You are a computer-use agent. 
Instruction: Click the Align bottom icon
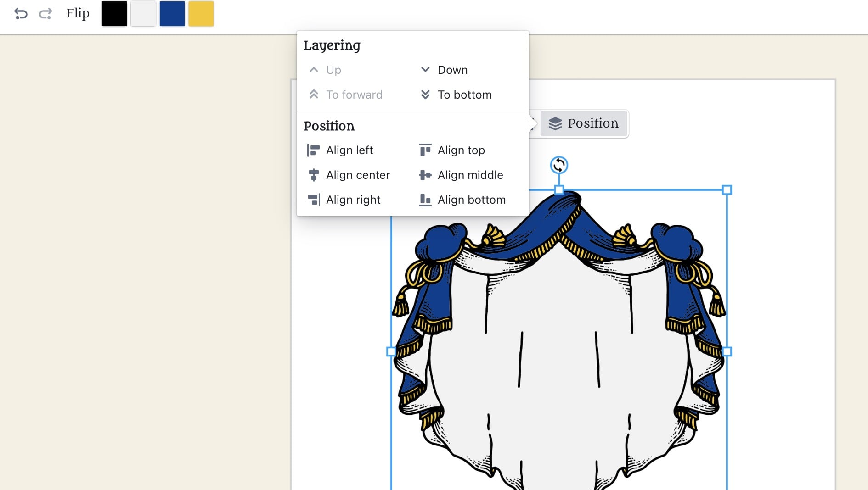pos(425,200)
